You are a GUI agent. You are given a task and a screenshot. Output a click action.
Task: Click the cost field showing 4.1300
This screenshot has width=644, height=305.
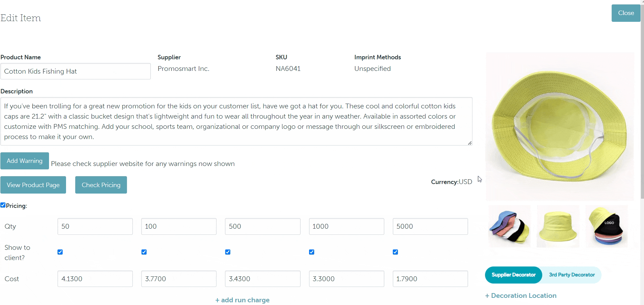(95, 279)
